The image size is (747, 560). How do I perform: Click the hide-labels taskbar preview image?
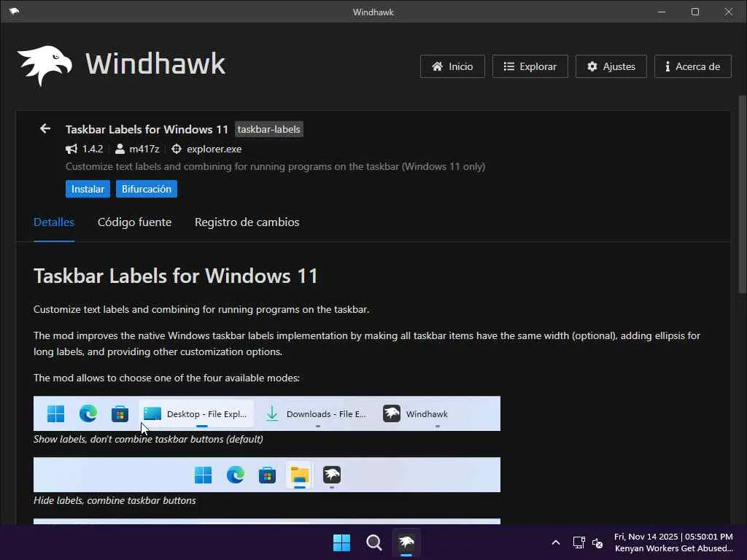267,475
